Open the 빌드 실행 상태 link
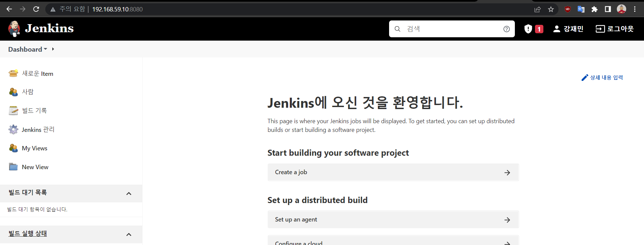The height and width of the screenshot is (245, 644). point(28,233)
